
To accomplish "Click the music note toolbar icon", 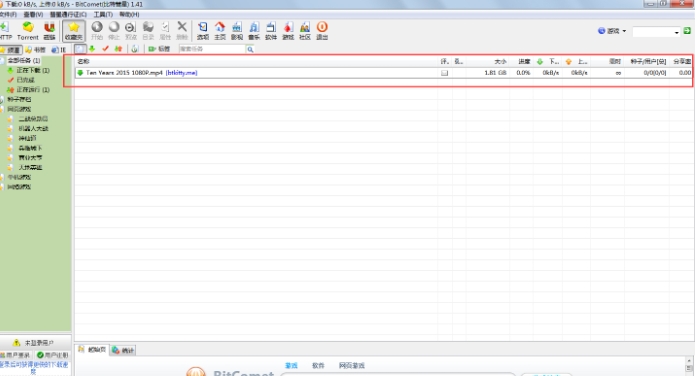I will (x=254, y=31).
